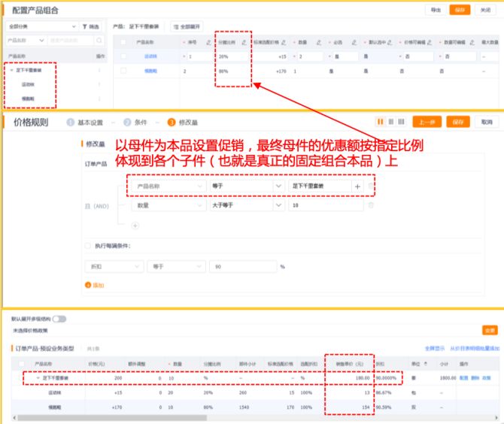504x424 pixels.
Task: Check the 执行每满条件 checkbox
Action: coord(88,246)
